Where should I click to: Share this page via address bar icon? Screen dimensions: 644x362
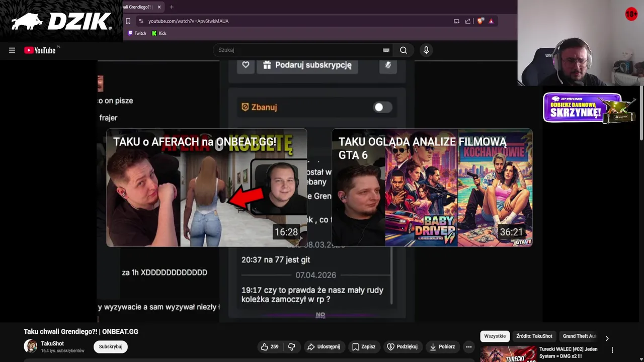tap(468, 21)
